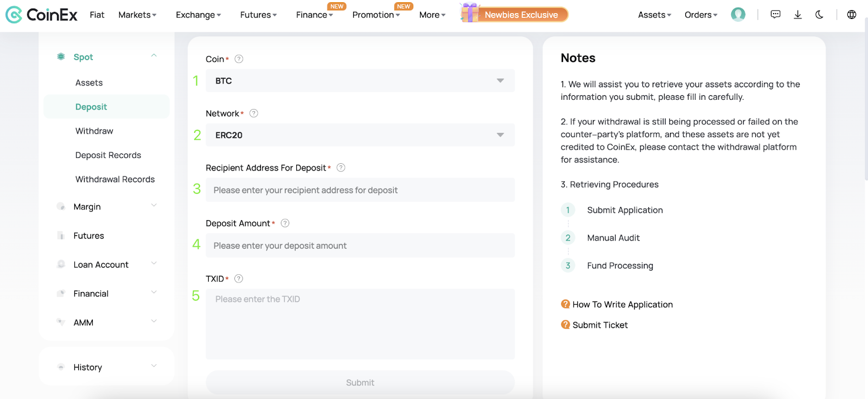Click the Deposit Amount help icon
868x399 pixels.
[285, 223]
